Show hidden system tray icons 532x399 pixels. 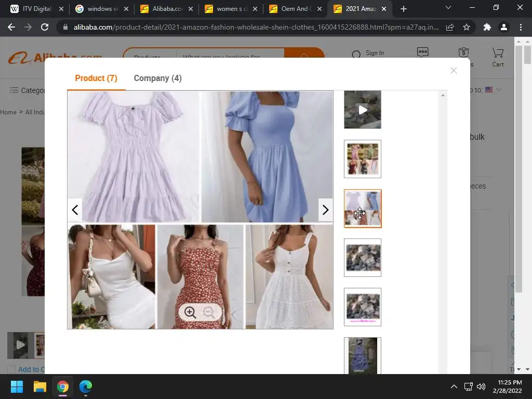pos(454,387)
